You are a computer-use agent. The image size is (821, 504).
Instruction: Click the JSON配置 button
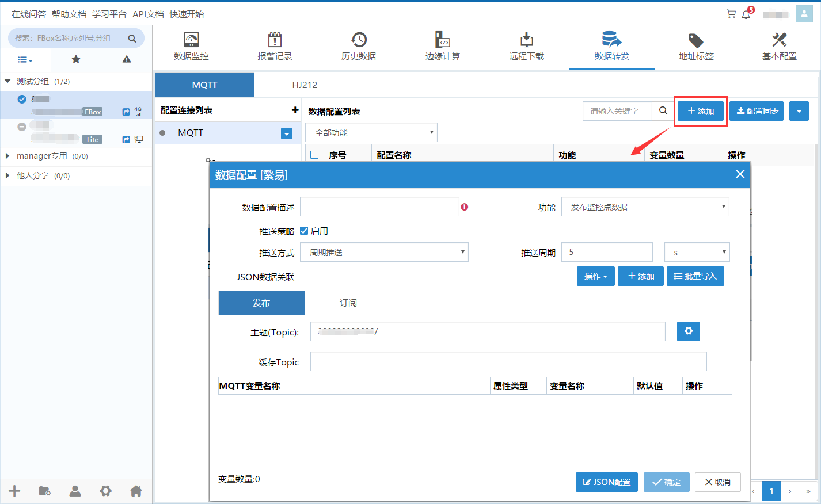click(x=606, y=482)
